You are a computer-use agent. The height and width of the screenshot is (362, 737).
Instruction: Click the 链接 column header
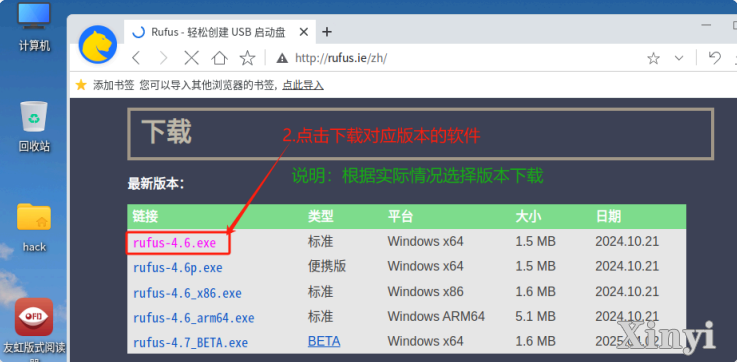pyautogui.click(x=146, y=216)
